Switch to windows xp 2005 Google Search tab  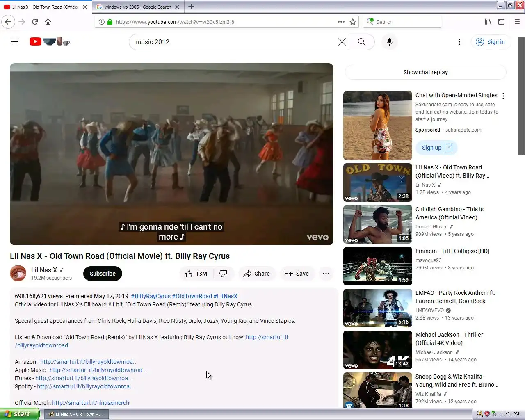tap(138, 7)
